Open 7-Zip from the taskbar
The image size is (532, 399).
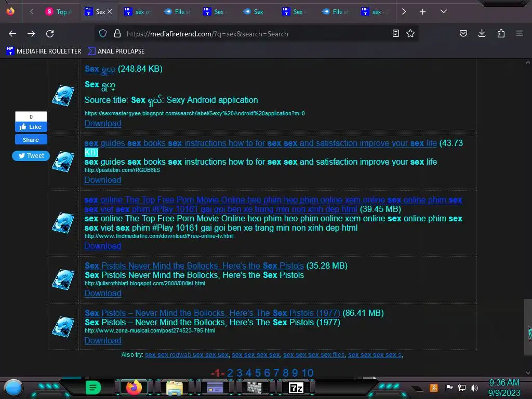pyautogui.click(x=296, y=388)
